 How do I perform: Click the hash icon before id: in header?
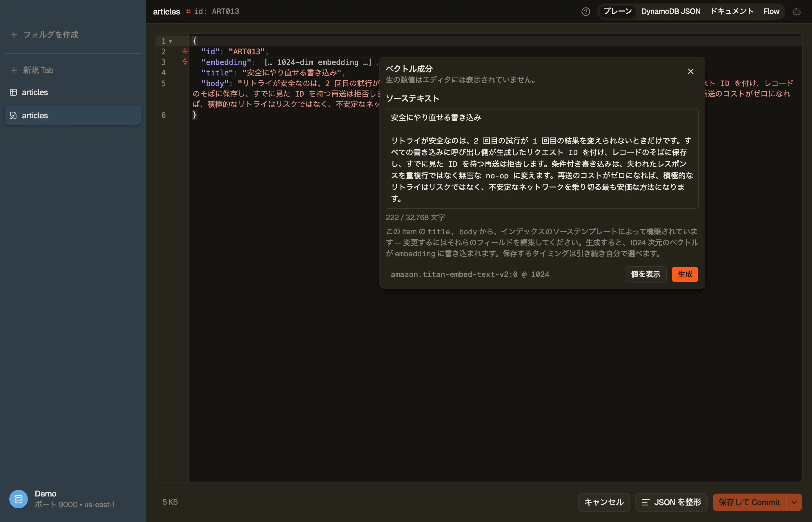(188, 12)
